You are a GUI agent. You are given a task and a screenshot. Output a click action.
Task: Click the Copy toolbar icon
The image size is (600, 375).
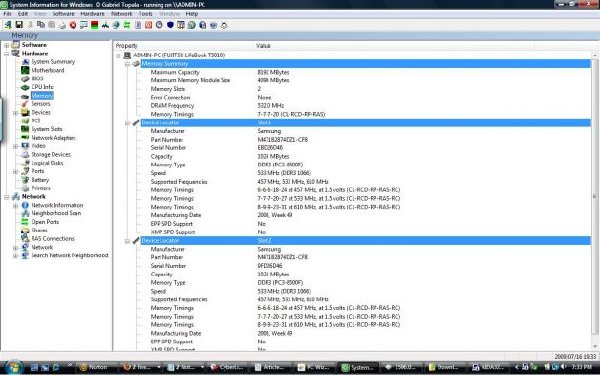pyautogui.click(x=41, y=25)
